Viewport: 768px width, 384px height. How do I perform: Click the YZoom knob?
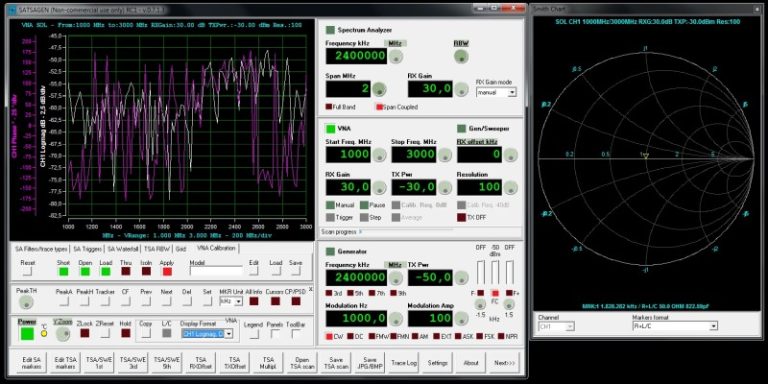click(63, 334)
